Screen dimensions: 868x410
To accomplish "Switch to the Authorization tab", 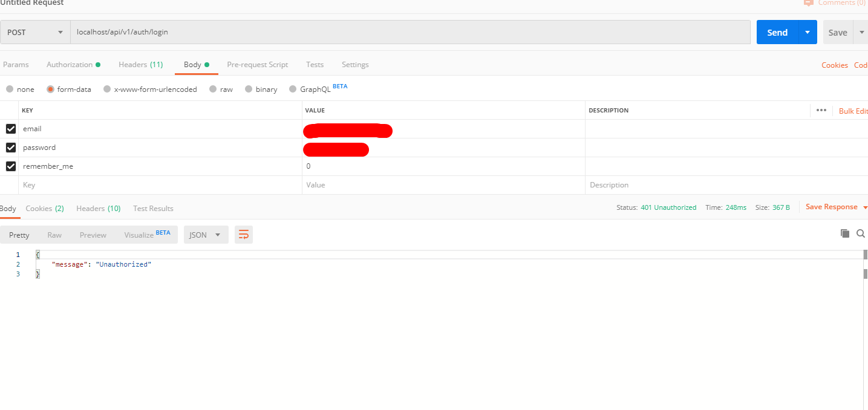I will (x=73, y=65).
